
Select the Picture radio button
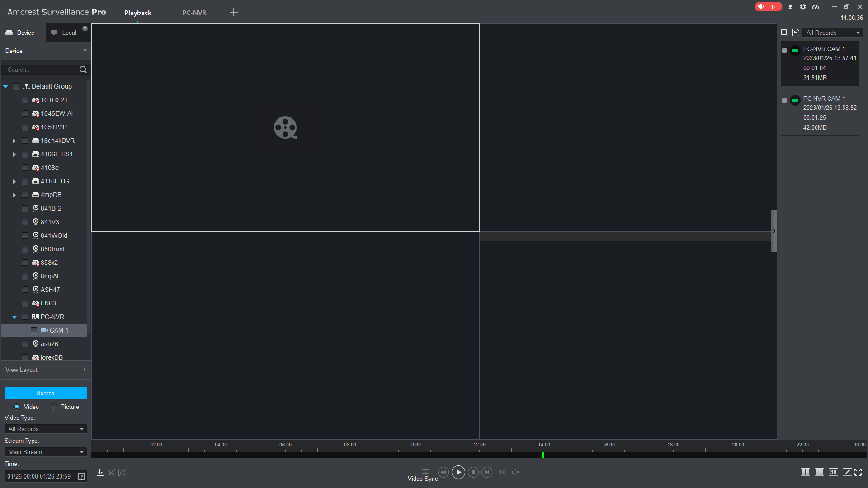tap(53, 407)
